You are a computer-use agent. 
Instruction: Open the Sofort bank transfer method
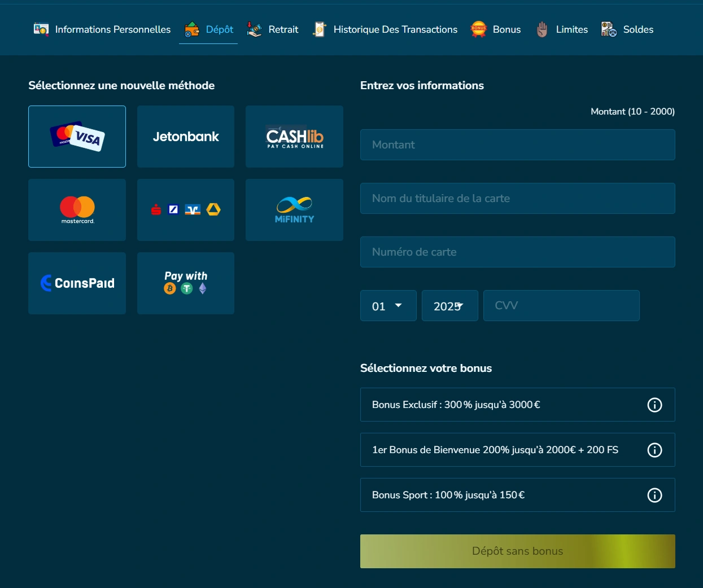pos(185,209)
